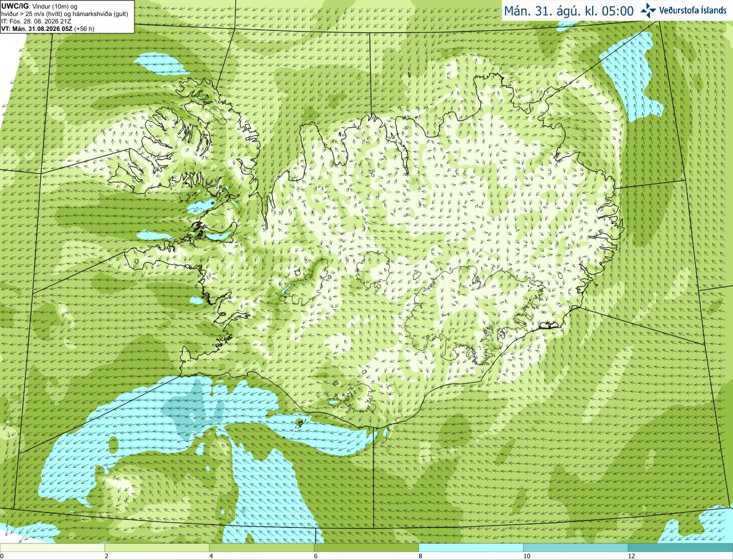Click the VT: Mán. 31.08.2026 05Z line
733x560 pixels.
click(x=48, y=28)
